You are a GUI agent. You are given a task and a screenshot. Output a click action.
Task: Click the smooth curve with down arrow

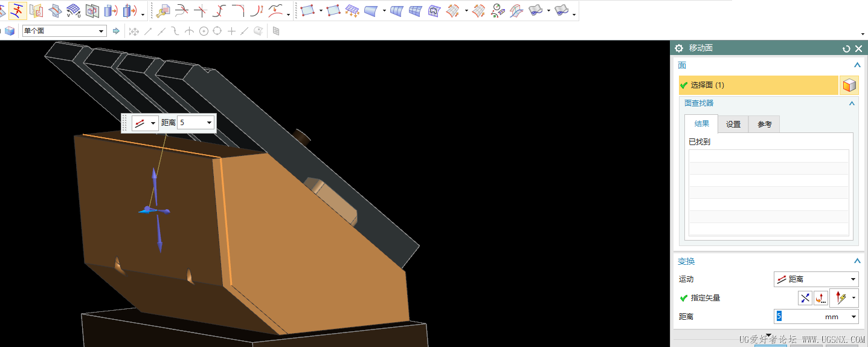(276, 10)
